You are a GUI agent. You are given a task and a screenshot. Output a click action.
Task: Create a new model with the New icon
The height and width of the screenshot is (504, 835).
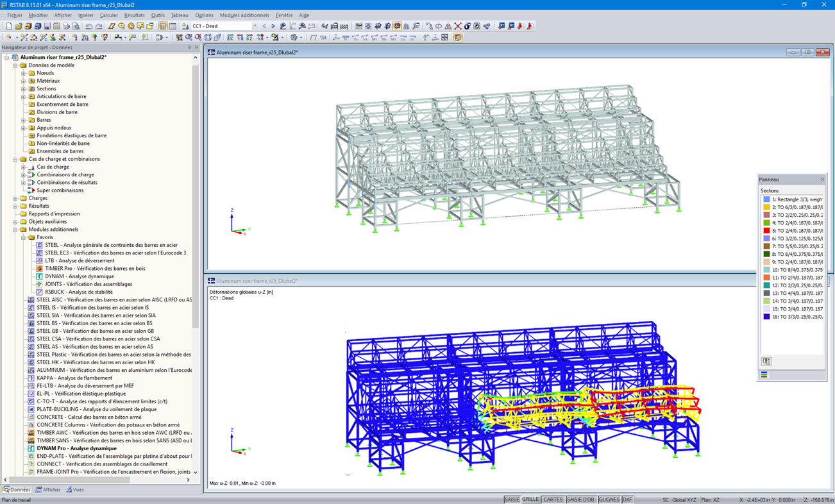[9, 26]
